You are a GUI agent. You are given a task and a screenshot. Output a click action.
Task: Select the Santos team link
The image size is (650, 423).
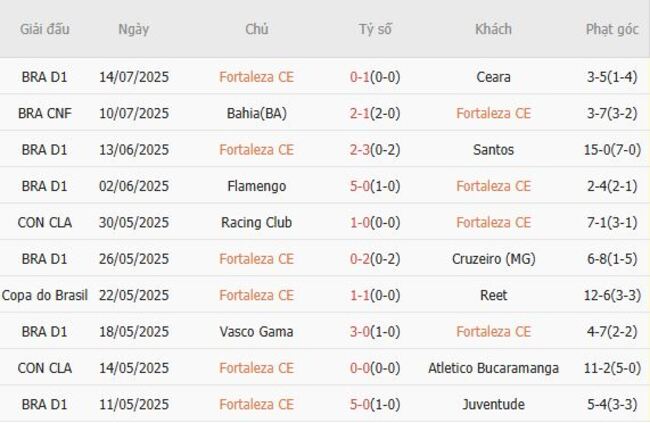click(x=493, y=150)
